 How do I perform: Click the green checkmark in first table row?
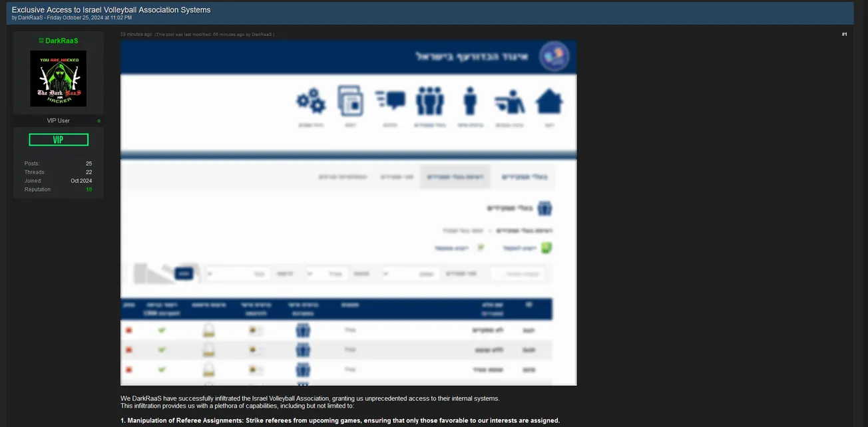click(162, 330)
